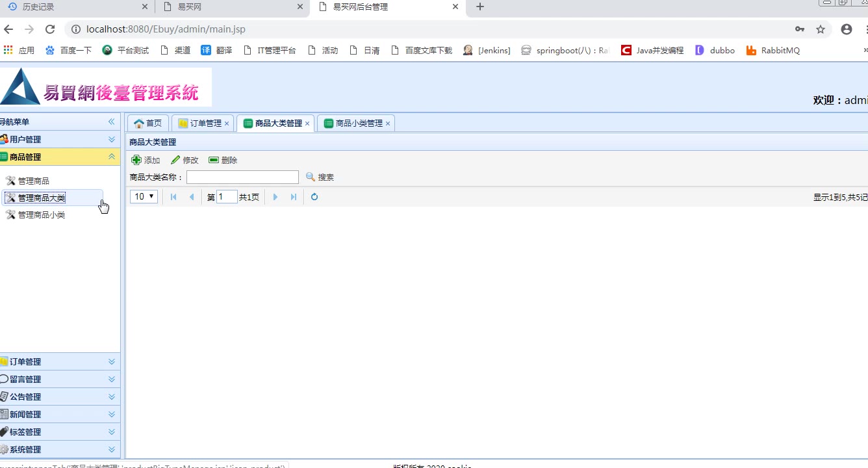868x468 pixels.
Task: Collapse the 导航菜单 side panel
Action: (x=112, y=122)
